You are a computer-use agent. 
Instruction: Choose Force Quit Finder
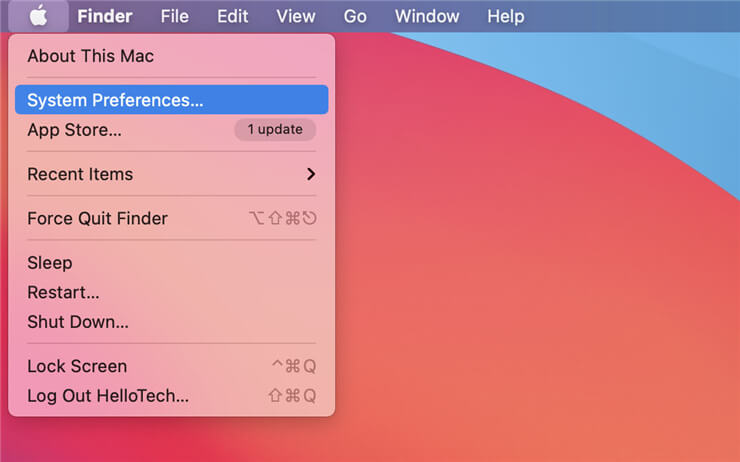[x=172, y=218]
